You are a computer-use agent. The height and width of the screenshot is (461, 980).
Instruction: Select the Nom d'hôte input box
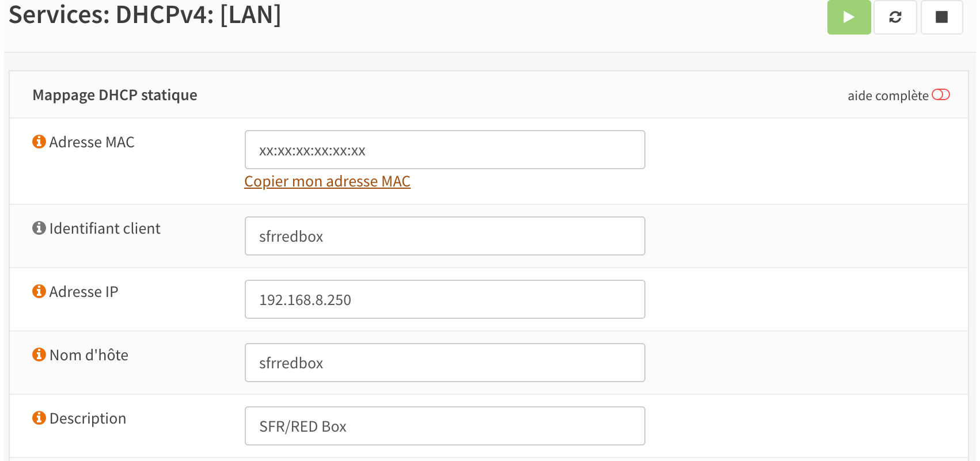pos(445,363)
